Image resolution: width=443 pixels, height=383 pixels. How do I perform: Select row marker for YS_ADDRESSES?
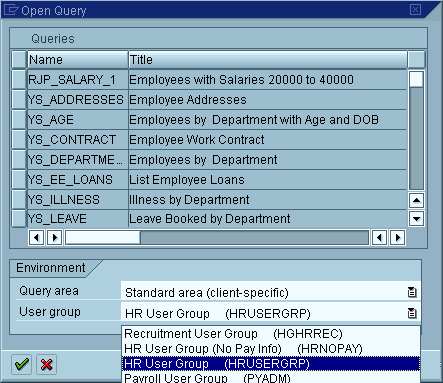click(19, 100)
